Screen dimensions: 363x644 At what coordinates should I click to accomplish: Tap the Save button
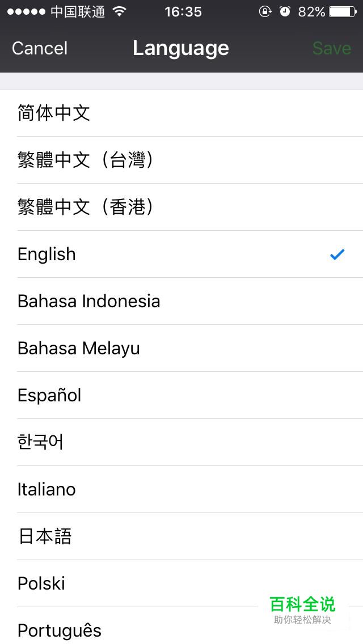tap(332, 48)
